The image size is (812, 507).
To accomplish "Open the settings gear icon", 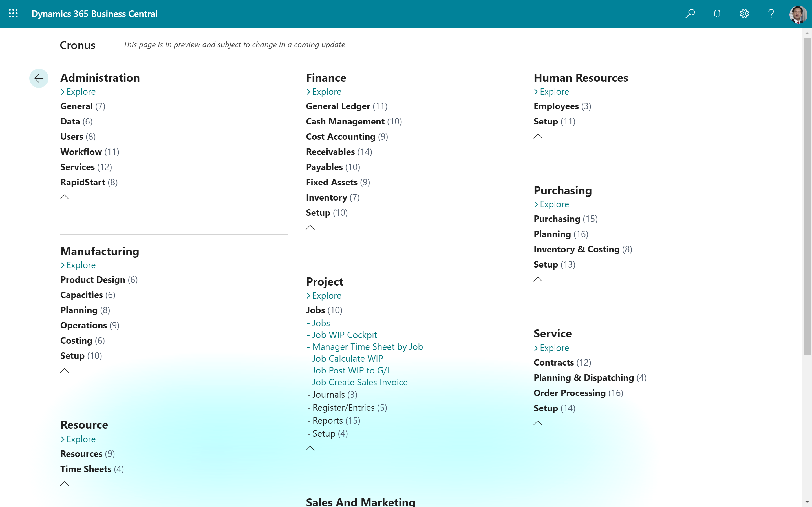I will pos(744,14).
